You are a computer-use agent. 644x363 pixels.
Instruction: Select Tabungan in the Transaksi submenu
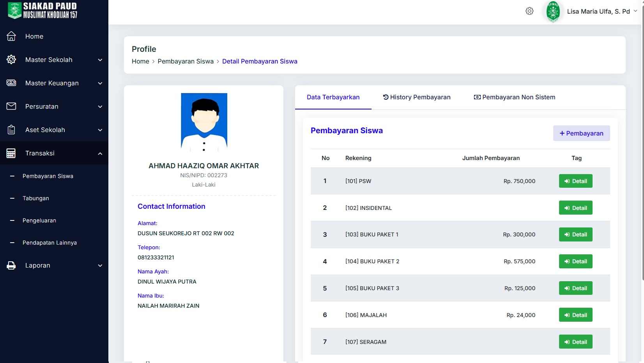coord(36,198)
